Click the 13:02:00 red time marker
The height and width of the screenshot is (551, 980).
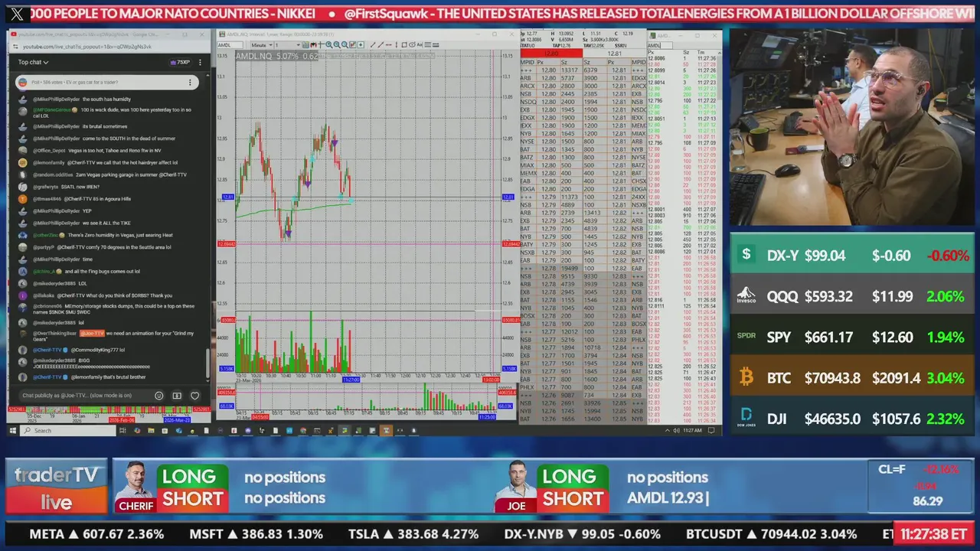point(490,380)
